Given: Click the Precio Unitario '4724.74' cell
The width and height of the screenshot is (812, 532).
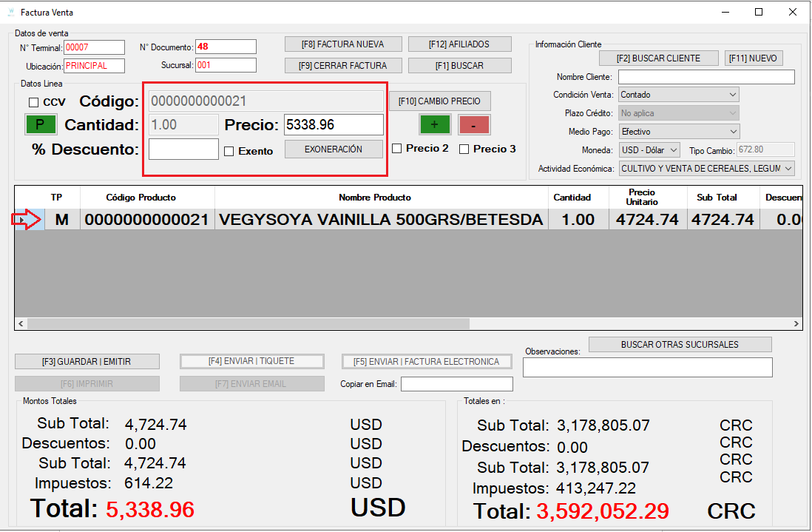Looking at the screenshot, I should pos(647,220).
